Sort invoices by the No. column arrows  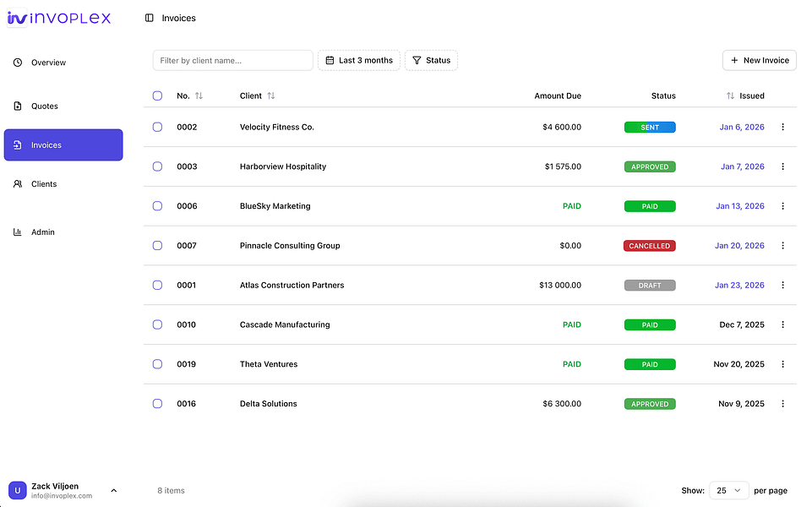point(199,95)
